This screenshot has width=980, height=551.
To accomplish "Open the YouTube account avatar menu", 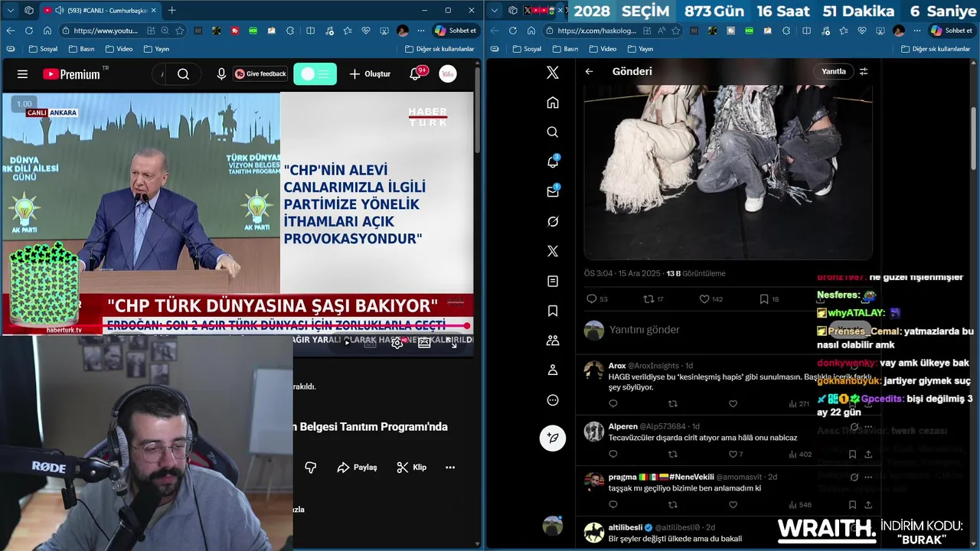I will (448, 74).
